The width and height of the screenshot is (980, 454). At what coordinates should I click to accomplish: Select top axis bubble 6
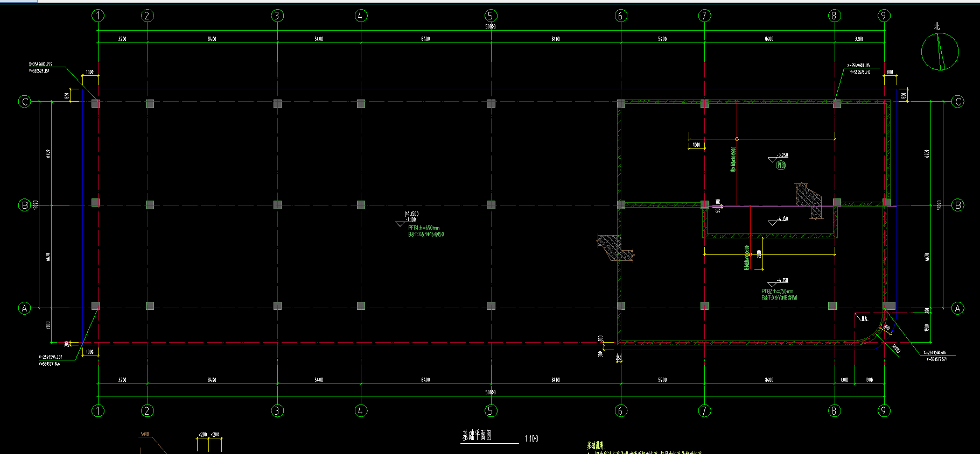pyautogui.click(x=621, y=16)
